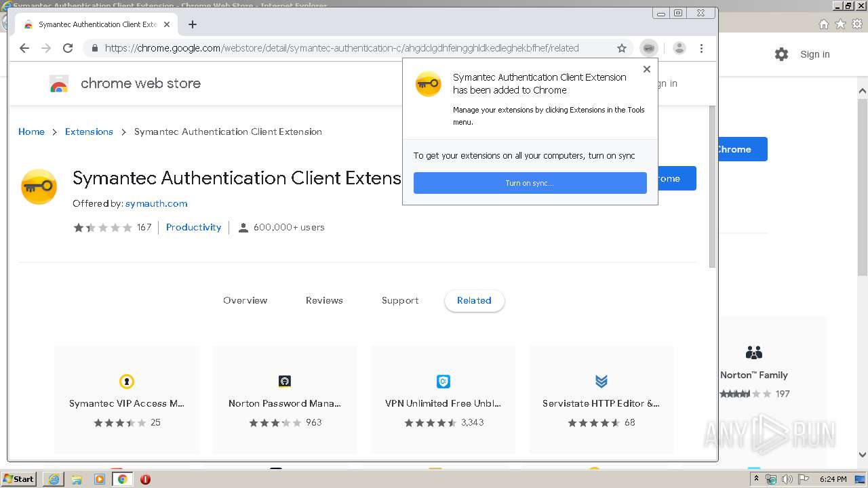Open the media player taskbar icon

(100, 479)
